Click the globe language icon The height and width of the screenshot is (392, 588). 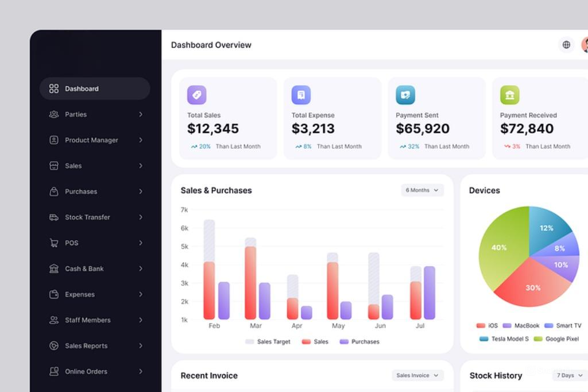point(566,45)
